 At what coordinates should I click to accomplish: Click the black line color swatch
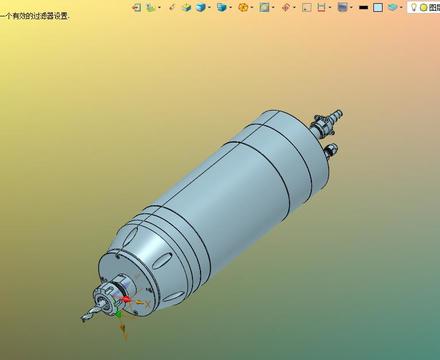tap(364, 7)
